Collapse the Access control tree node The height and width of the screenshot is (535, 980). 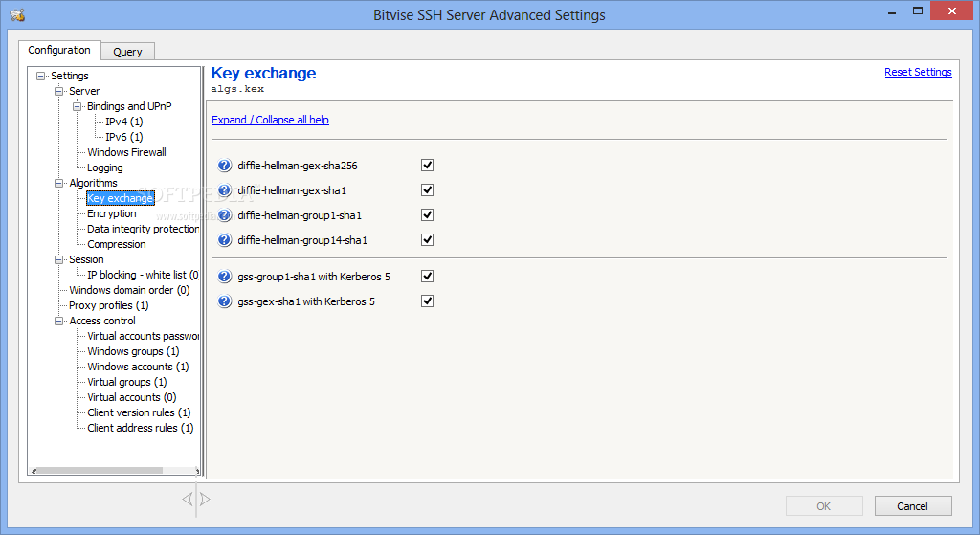pyautogui.click(x=58, y=321)
